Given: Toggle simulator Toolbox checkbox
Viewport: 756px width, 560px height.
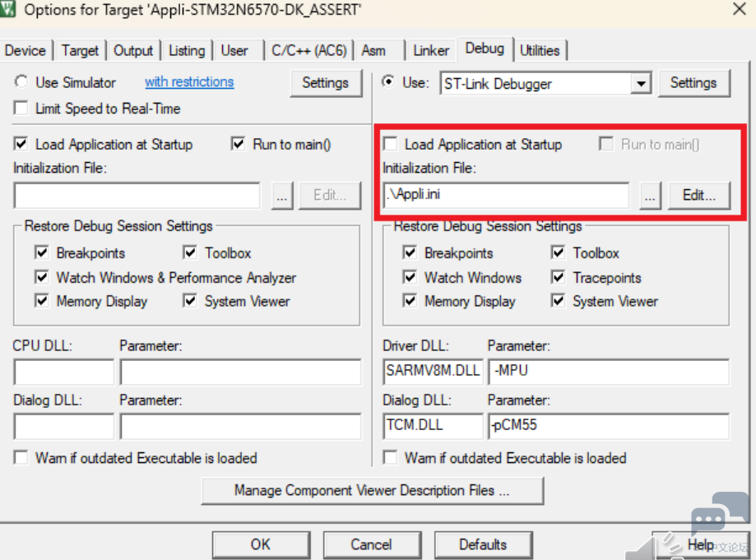Looking at the screenshot, I should 190,252.
